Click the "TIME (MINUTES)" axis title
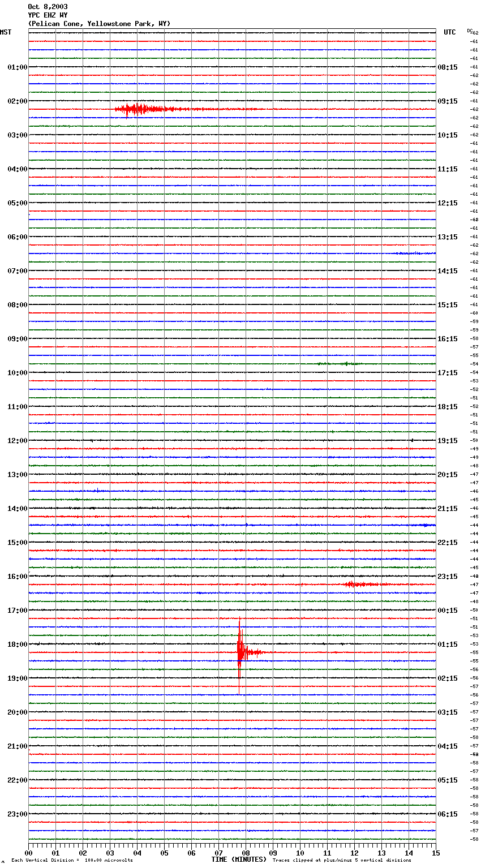 (239, 860)
